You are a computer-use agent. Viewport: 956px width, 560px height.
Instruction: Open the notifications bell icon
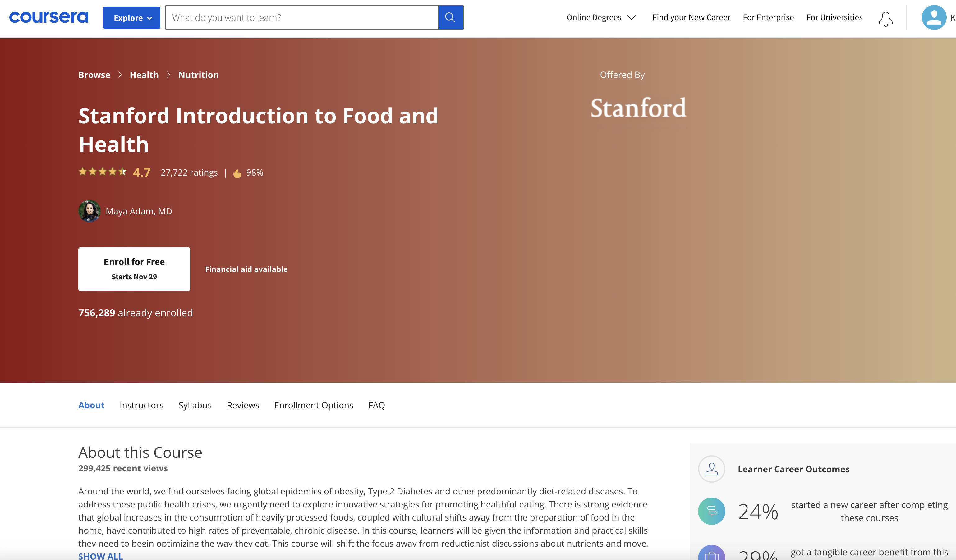point(885,19)
